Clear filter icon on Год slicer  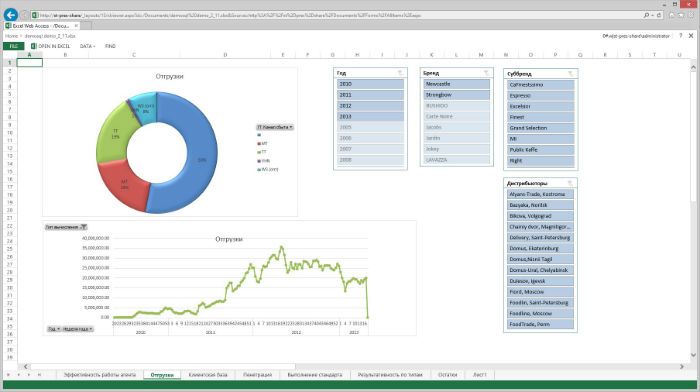(x=400, y=73)
